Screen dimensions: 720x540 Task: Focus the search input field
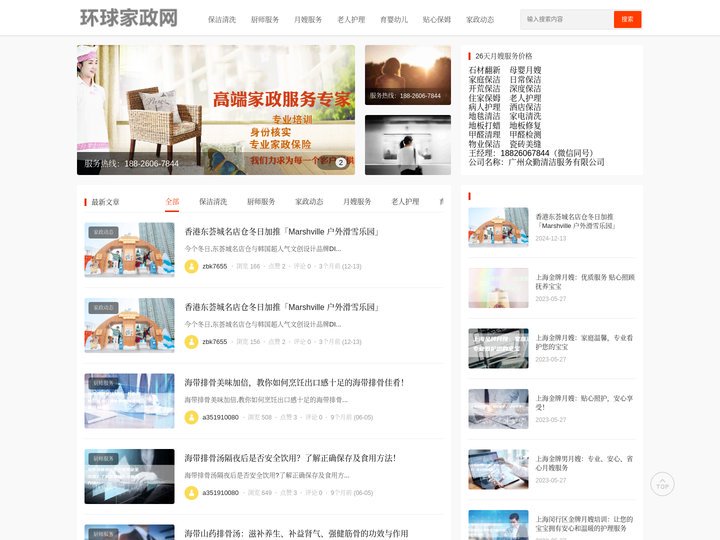coord(567,19)
